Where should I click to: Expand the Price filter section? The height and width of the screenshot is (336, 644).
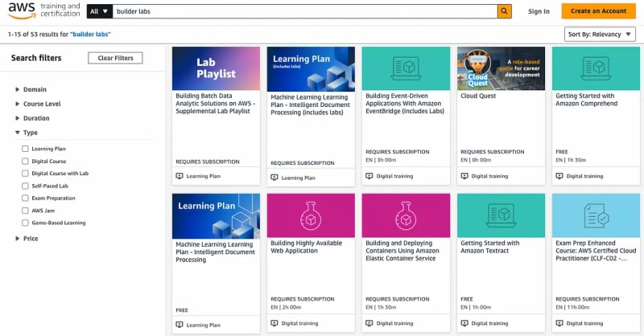[27, 239]
